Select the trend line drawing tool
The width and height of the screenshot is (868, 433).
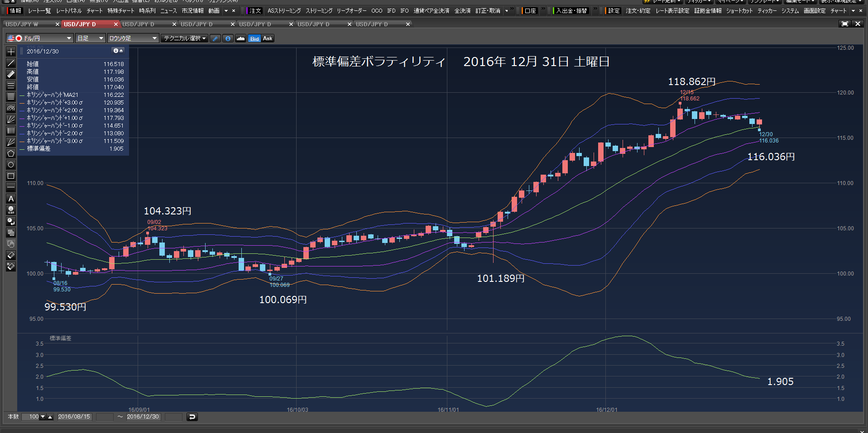click(x=11, y=63)
